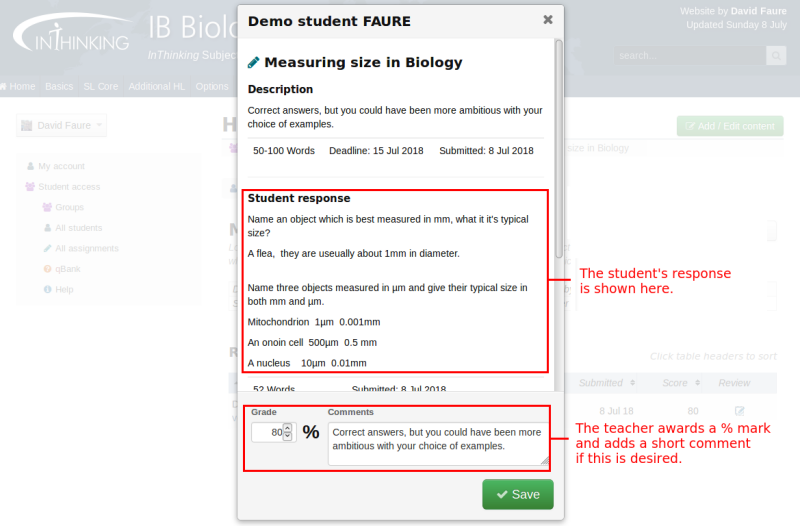Sort table by Score column
The height and width of the screenshot is (526, 800).
681,383
